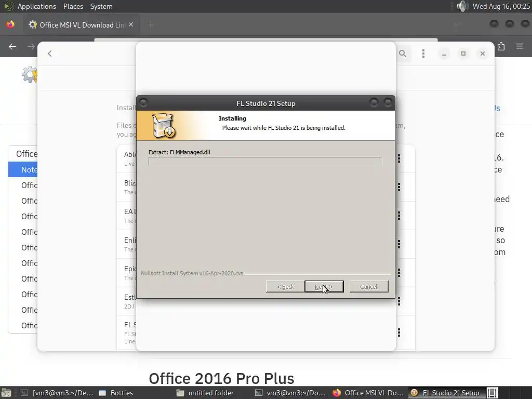Viewport: 532px width, 399px height.
Task: Switch to untitled folder in the taskbar
Action: [x=205, y=393]
